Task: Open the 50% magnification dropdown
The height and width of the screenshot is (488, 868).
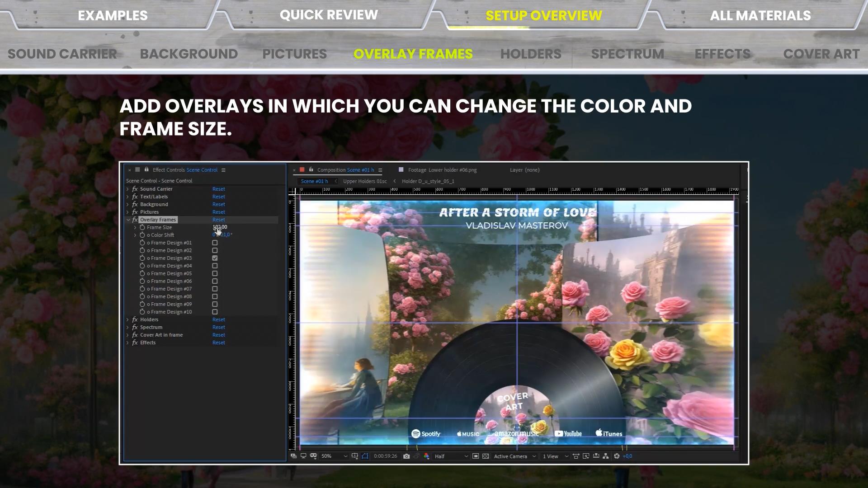Action: tap(334, 456)
